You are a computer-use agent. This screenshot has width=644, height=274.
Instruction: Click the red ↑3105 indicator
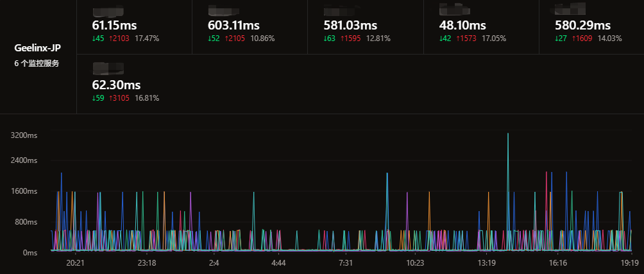tap(119, 98)
